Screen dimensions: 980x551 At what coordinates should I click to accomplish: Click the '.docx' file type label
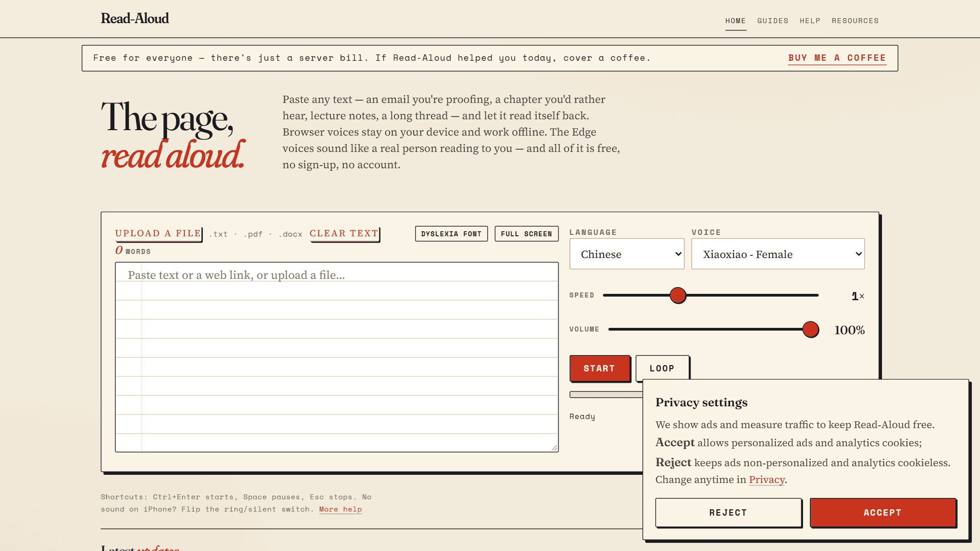click(x=290, y=234)
